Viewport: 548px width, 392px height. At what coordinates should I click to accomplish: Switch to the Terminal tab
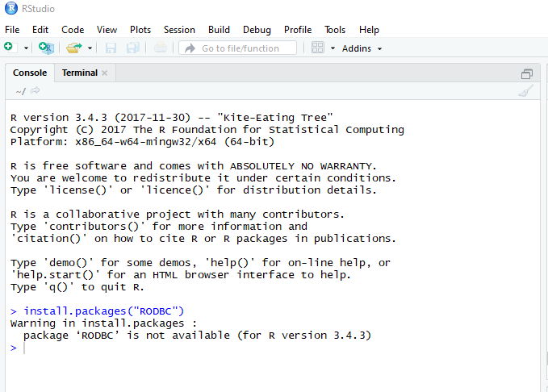click(80, 73)
